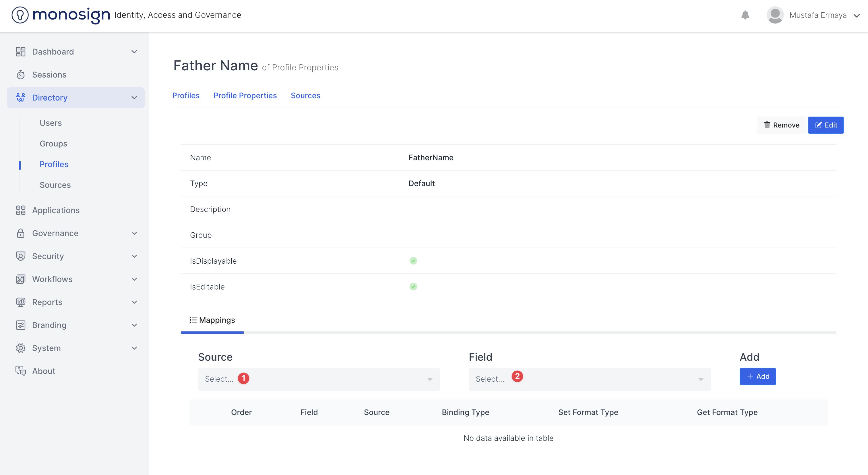
Task: Open the Source select dropdown
Action: point(318,379)
